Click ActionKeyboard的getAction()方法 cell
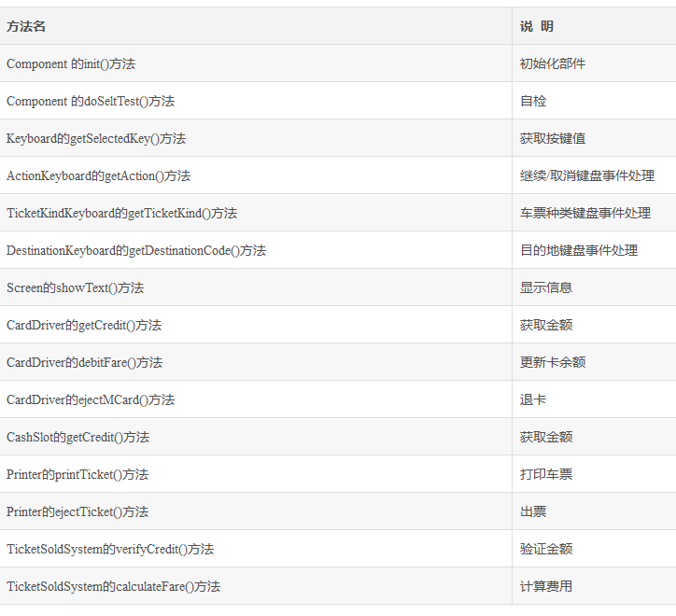Screen dimensions: 676x616 pyautogui.click(x=256, y=175)
